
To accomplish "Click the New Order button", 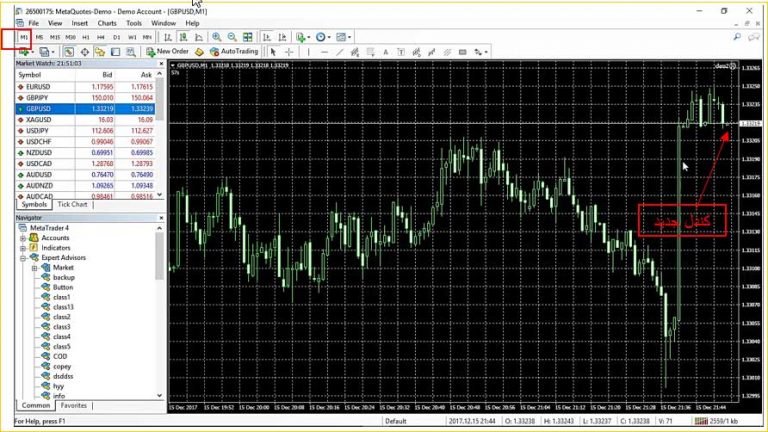I will click(168, 51).
